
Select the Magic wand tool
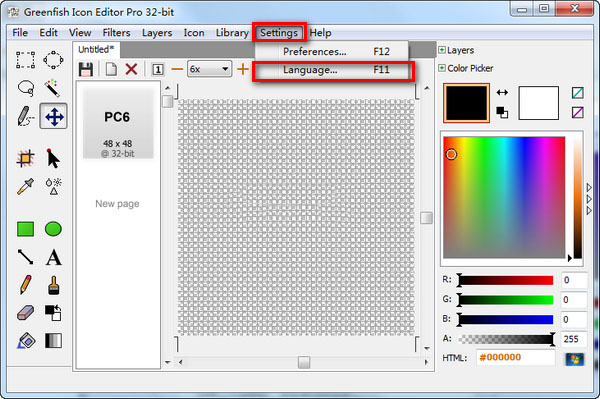53,88
